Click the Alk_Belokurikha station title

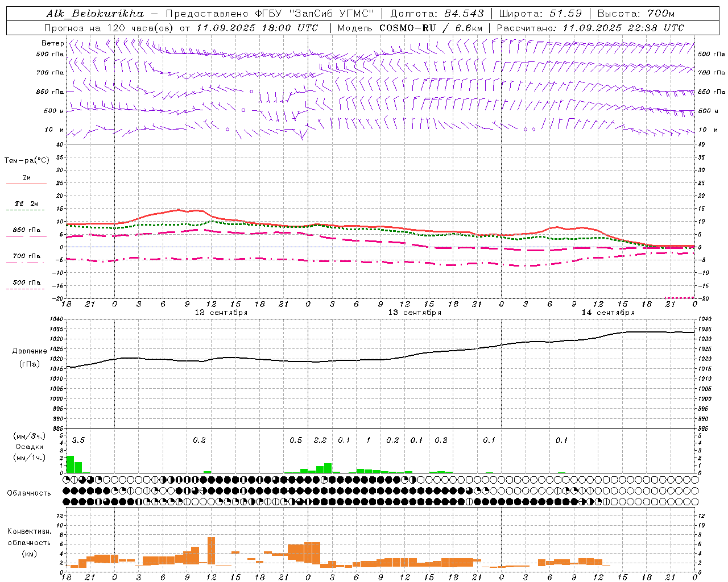[96, 14]
